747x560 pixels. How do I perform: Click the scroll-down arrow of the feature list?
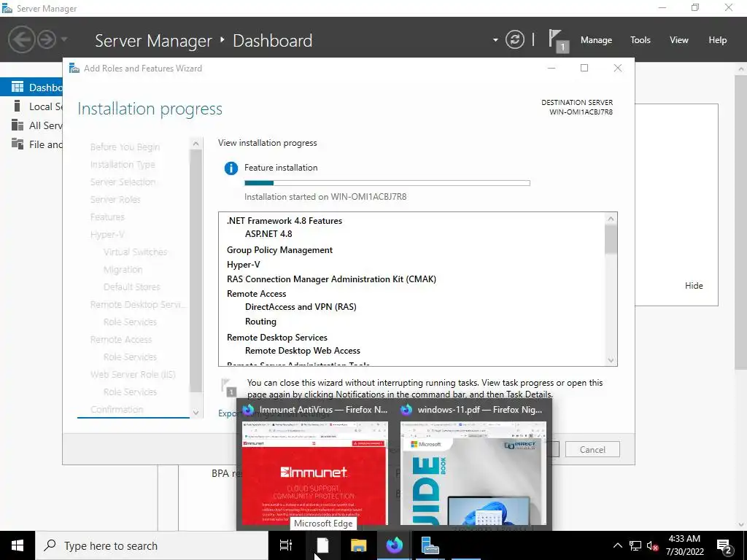pos(611,360)
